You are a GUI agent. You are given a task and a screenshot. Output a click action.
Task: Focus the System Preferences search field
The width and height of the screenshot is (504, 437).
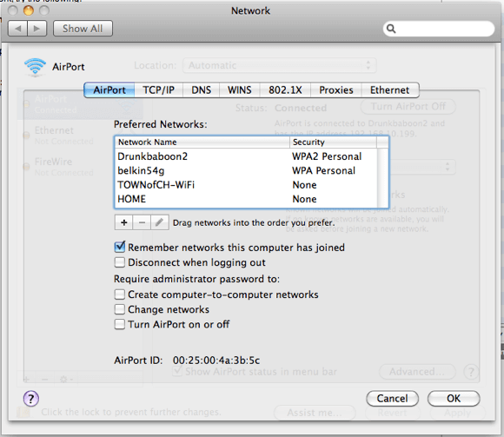pyautogui.click(x=439, y=29)
